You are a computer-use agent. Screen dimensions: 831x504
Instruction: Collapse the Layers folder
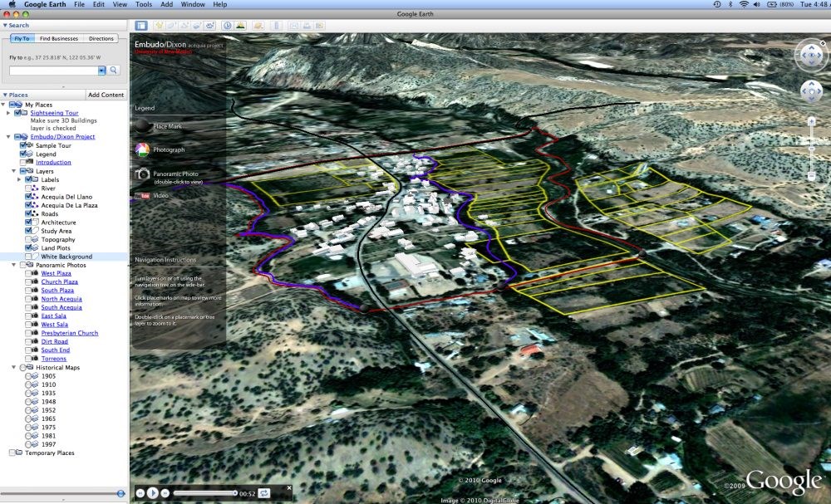coord(14,171)
